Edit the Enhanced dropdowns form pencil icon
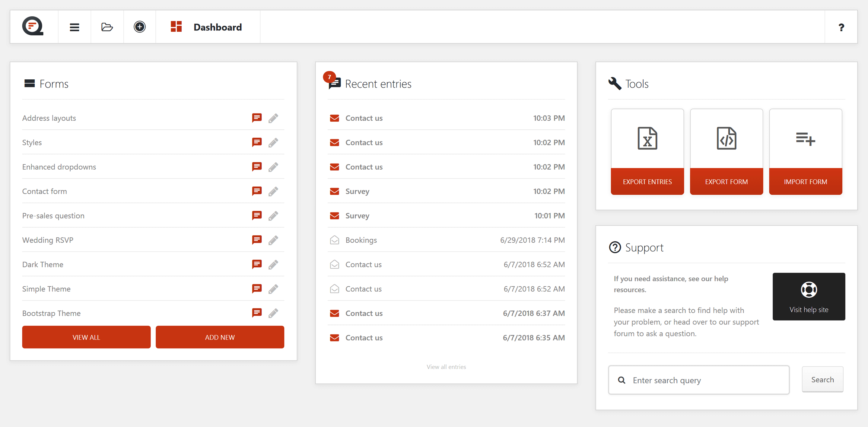The width and height of the screenshot is (868, 427). 273,167
